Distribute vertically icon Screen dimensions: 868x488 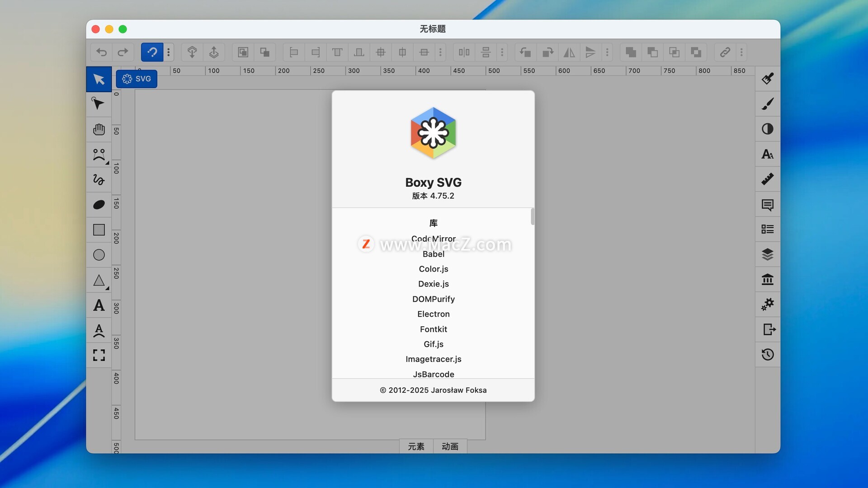click(x=486, y=52)
